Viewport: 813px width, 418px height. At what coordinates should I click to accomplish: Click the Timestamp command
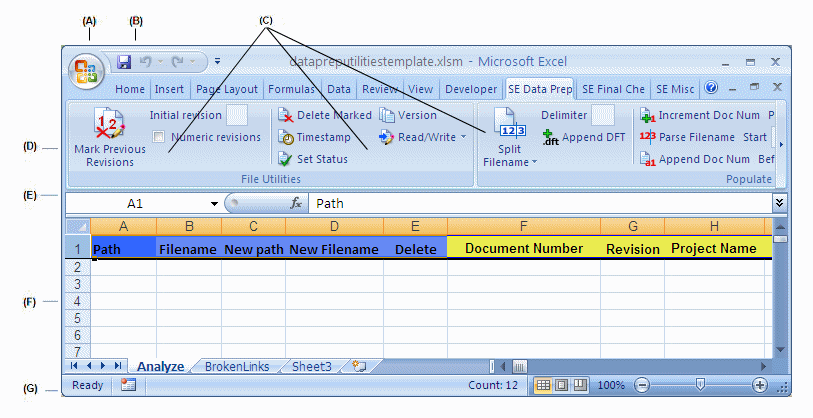tap(314, 137)
